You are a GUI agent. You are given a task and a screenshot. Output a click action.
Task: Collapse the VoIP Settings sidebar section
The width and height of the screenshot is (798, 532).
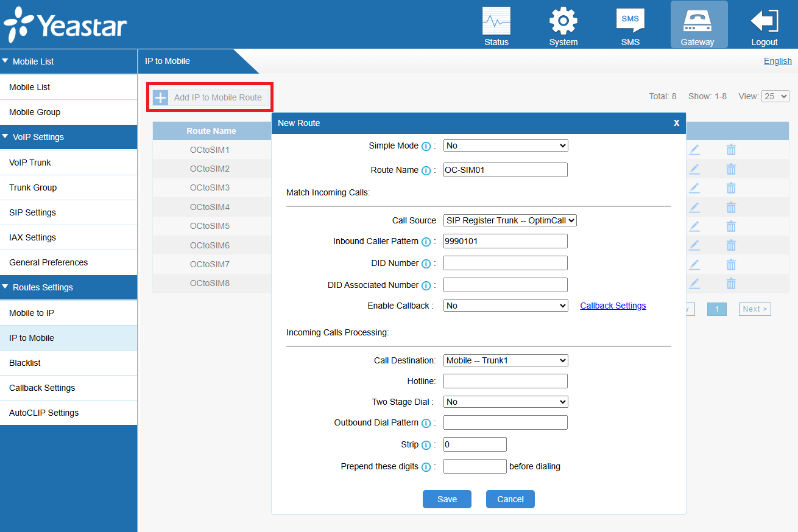68,137
